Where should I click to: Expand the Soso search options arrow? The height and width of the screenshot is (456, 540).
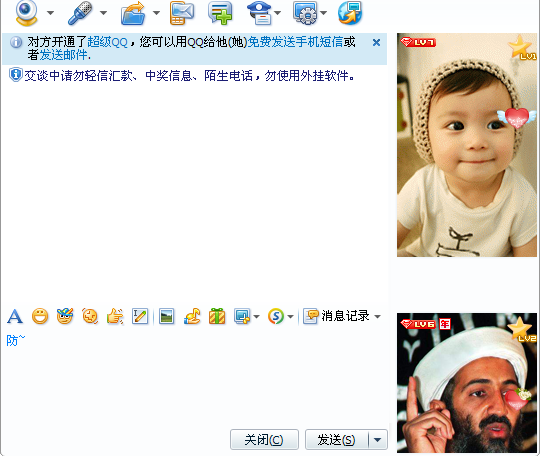[x=290, y=317]
